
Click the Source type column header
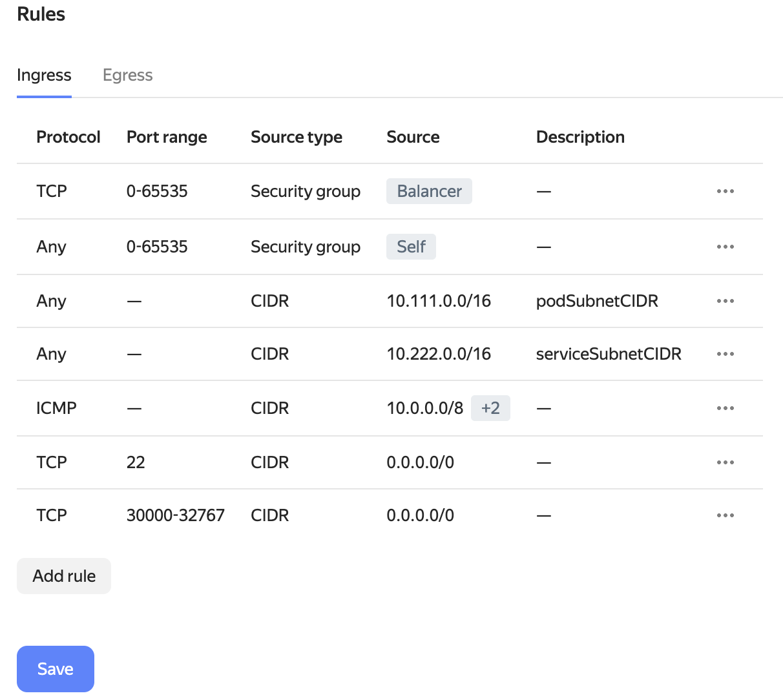point(297,137)
